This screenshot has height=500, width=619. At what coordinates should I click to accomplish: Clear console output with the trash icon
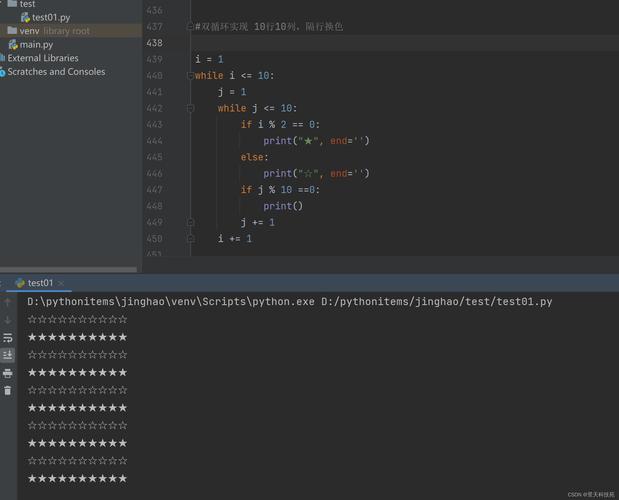(8, 390)
